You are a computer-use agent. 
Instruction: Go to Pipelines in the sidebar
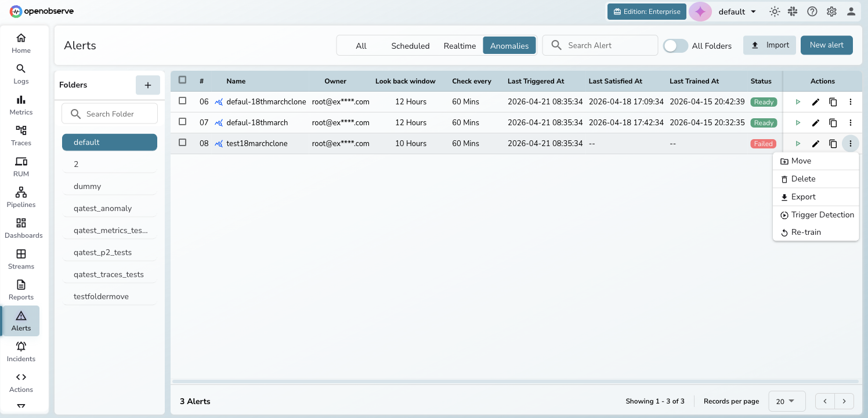tap(21, 197)
